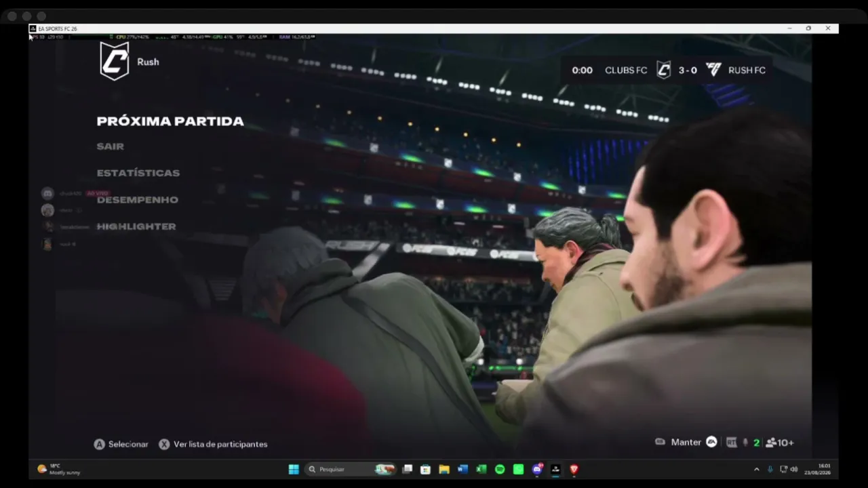868x488 pixels.
Task: Open Discord from the taskbar
Action: tap(538, 469)
